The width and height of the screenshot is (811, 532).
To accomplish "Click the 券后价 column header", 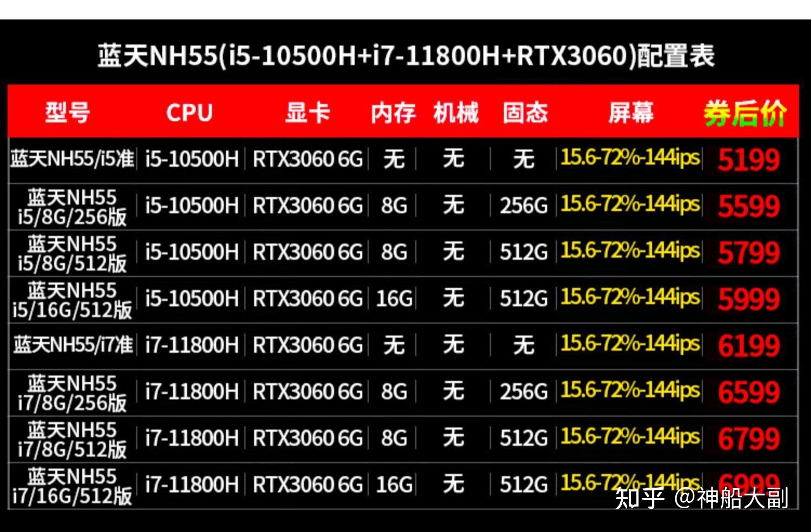I will (x=744, y=114).
